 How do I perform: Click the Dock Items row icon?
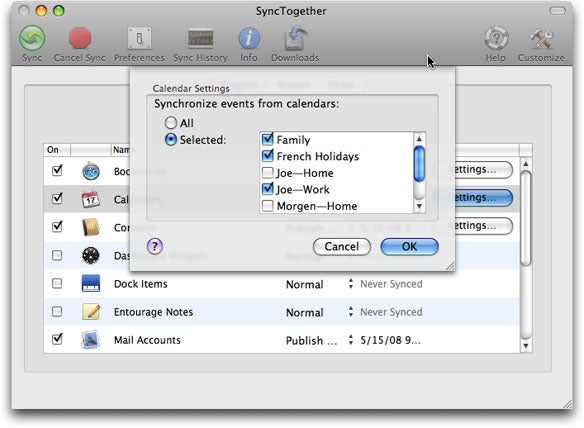(x=91, y=283)
